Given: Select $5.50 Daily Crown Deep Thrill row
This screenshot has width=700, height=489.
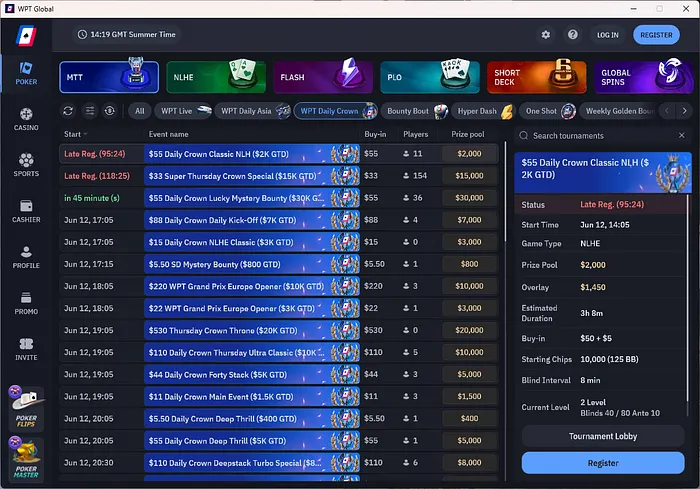Looking at the screenshot, I should pyautogui.click(x=279, y=418).
